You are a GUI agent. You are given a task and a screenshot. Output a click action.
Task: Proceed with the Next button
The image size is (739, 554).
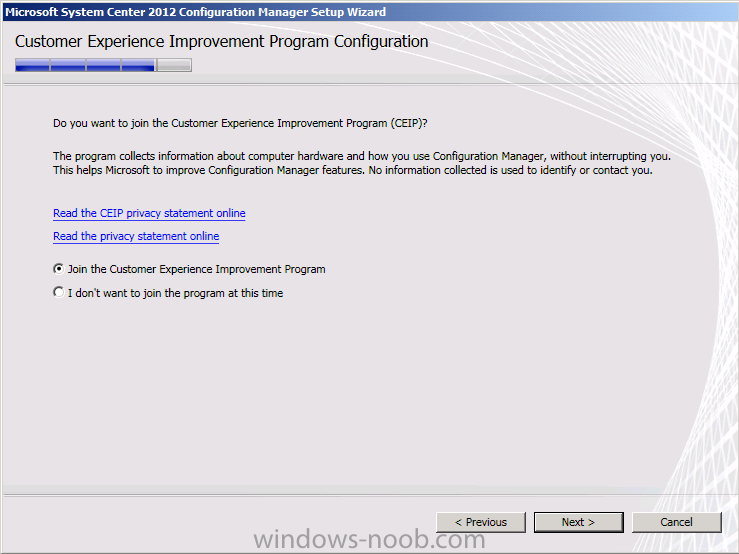click(578, 522)
